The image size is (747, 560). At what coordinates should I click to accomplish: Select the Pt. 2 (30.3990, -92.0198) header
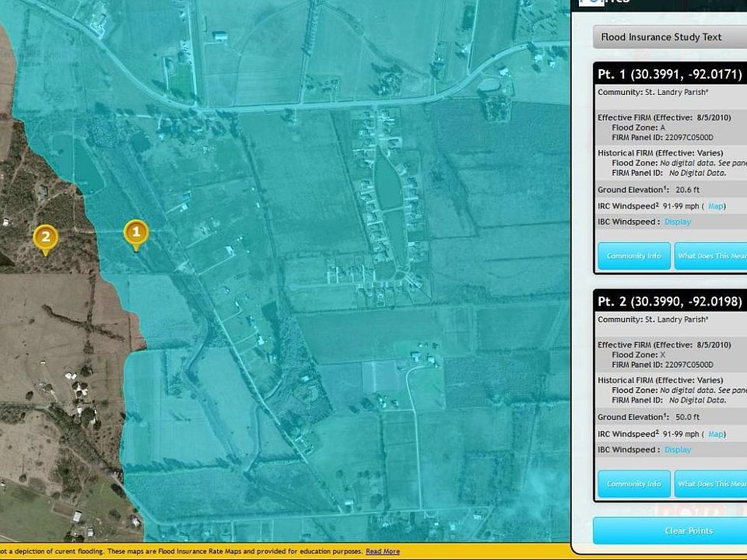point(669,302)
